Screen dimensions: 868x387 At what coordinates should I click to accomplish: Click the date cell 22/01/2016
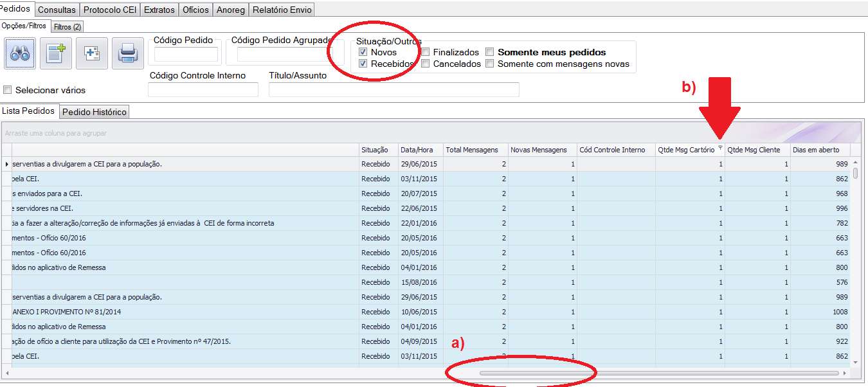point(420,223)
